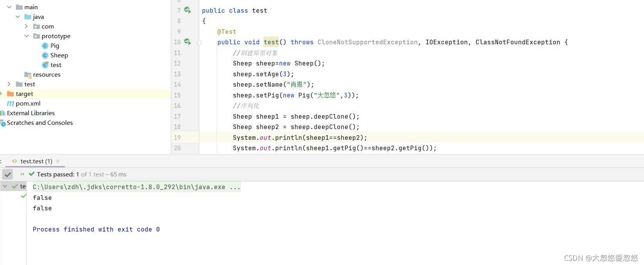This screenshot has height=265, width=644.
Task: Click the Sheep class icon in tree
Action: pyautogui.click(x=45, y=55)
